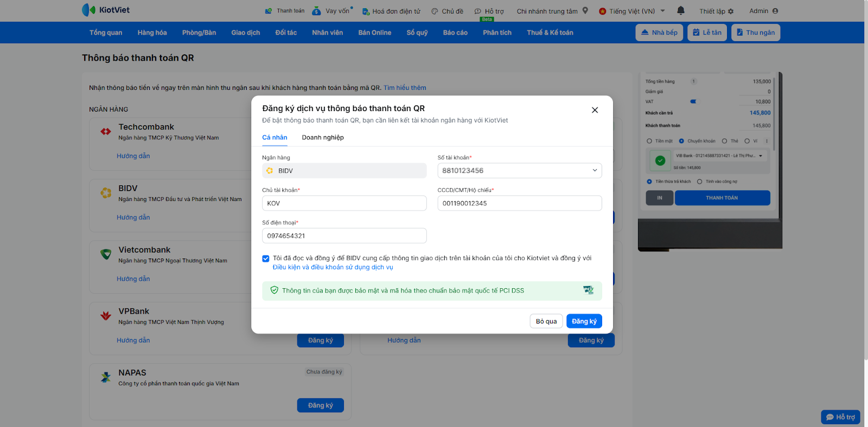The image size is (868, 427).
Task: Click the Thiết lập gear icon
Action: (x=731, y=11)
